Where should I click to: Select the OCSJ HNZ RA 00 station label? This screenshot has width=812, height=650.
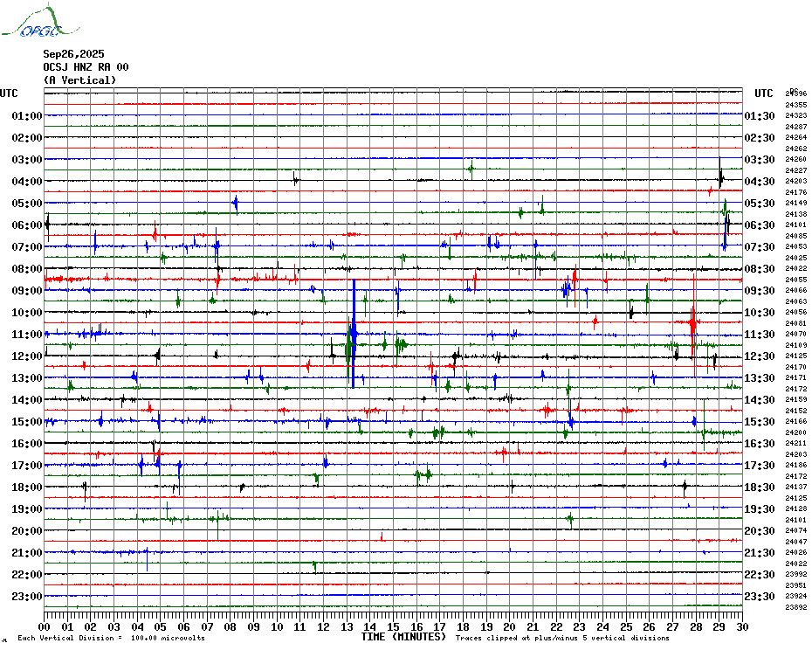[x=86, y=66]
